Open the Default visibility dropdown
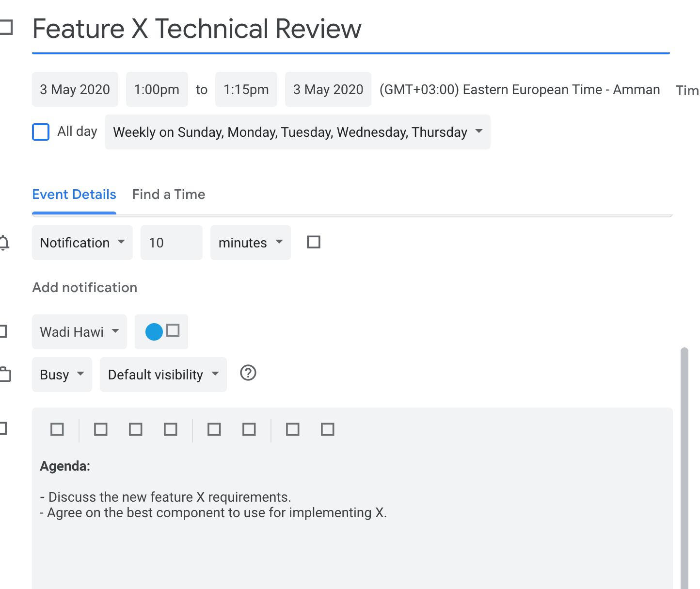Screen dimensions: 700x589 [163, 375]
